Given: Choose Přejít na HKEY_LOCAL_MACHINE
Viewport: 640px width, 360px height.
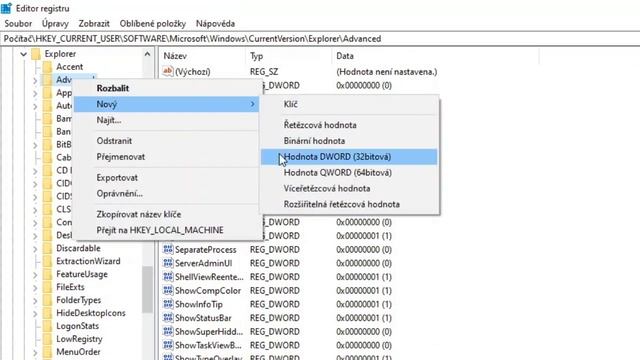Looking at the screenshot, I should click(167, 230).
